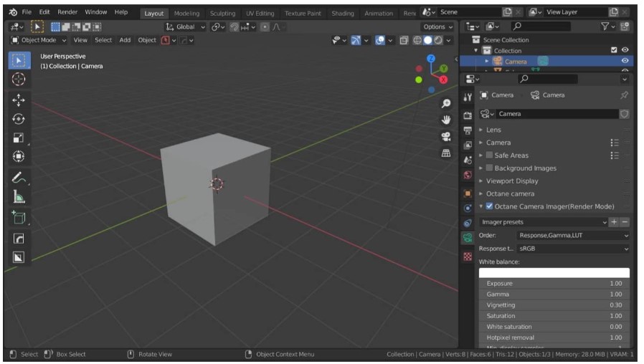Screen dimensions: 644x364
Task: Hide the Camera in the outliner
Action: click(x=625, y=62)
